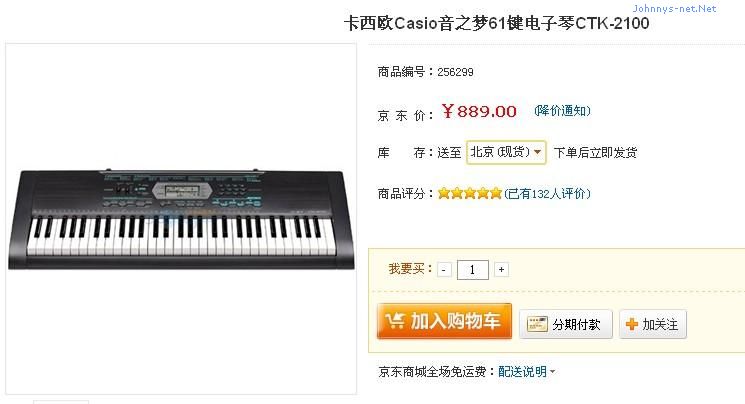The width and height of the screenshot is (745, 404).
Task: Increase quantity with the plus button
Action: [x=501, y=269]
